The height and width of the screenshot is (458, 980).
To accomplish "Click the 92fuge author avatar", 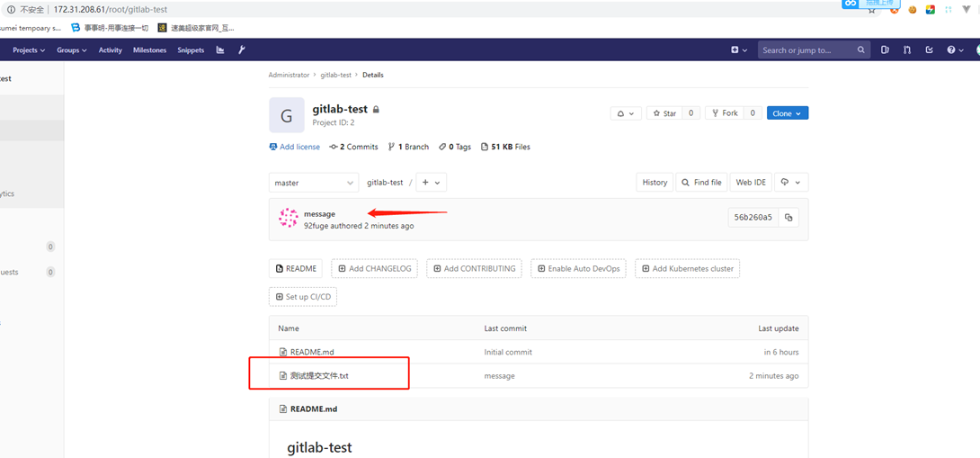I will (288, 218).
